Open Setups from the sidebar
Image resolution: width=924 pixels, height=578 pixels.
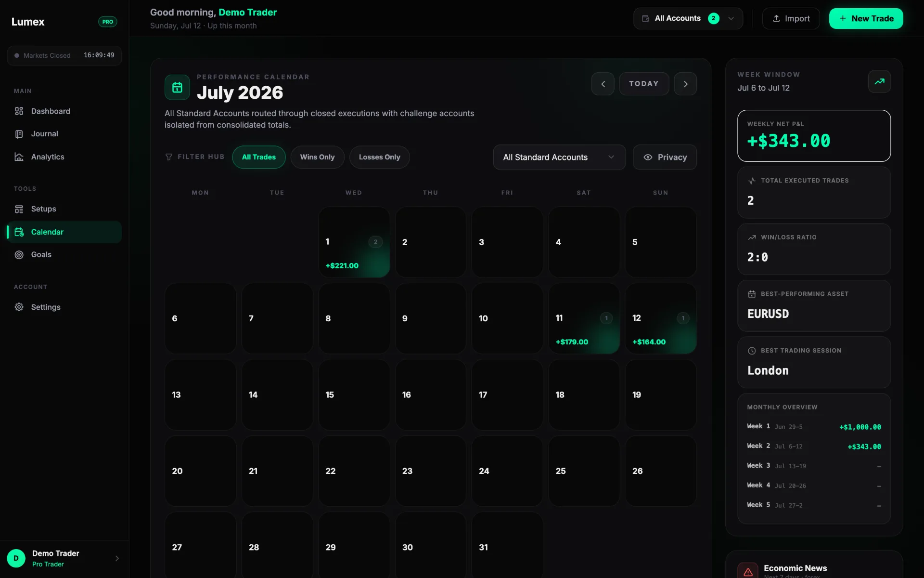point(64,209)
